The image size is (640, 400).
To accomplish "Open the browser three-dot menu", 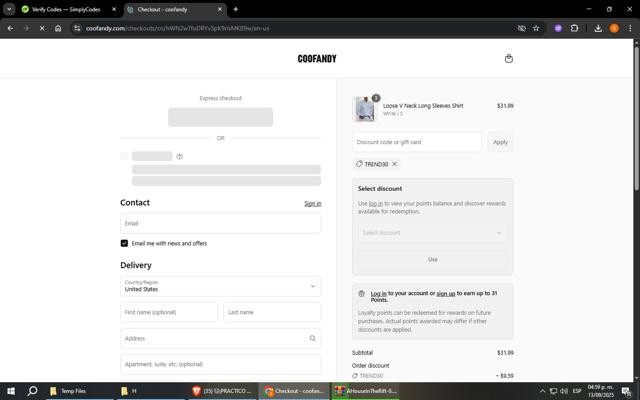I will pyautogui.click(x=630, y=28).
